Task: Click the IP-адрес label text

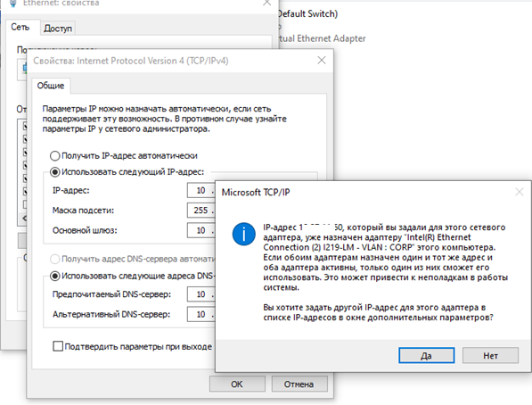Action: click(71, 190)
